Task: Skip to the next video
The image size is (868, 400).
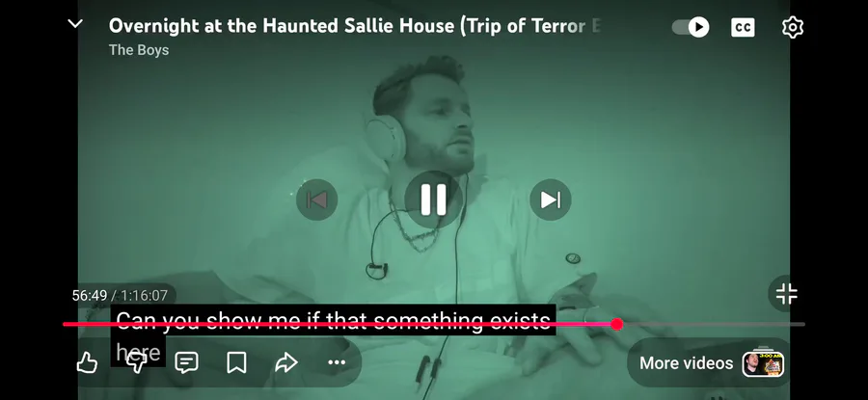Action: (x=551, y=200)
